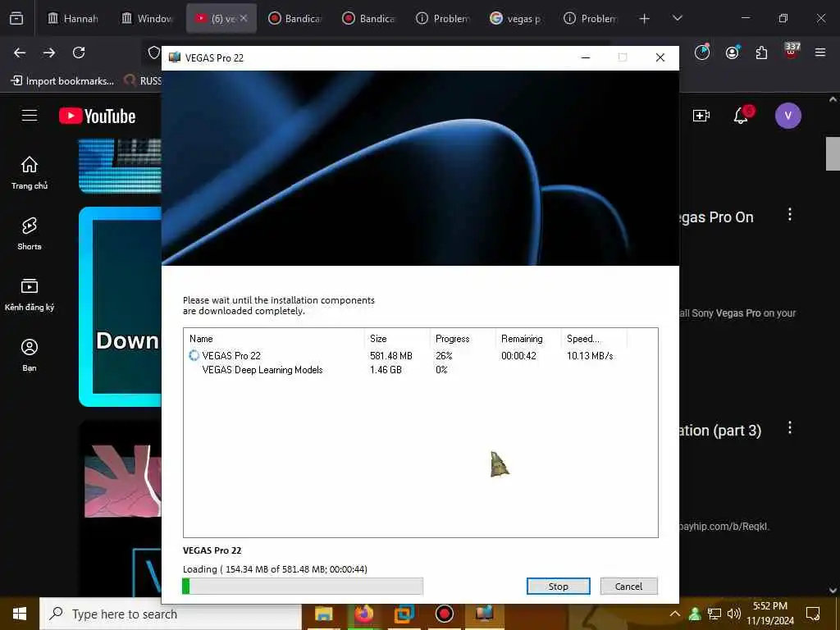Open YouTube notifications bell
The width and height of the screenshot is (840, 630).
742,115
